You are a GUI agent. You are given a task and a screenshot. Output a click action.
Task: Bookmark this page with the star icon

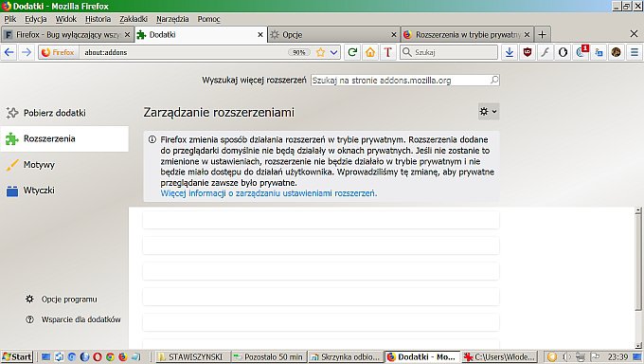(x=321, y=52)
